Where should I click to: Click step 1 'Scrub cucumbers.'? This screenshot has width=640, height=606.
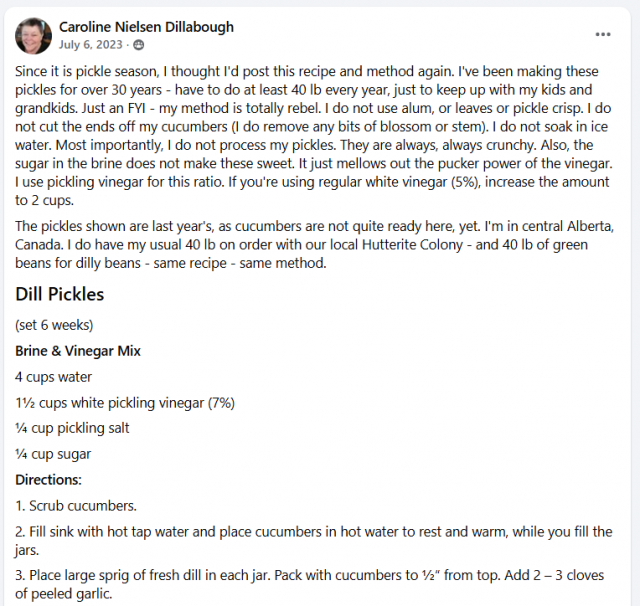coord(76,506)
